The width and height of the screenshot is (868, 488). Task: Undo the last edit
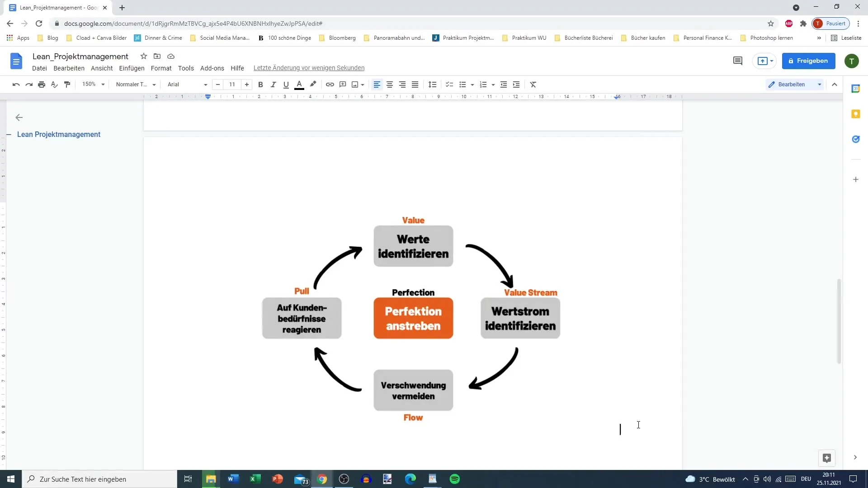point(16,84)
